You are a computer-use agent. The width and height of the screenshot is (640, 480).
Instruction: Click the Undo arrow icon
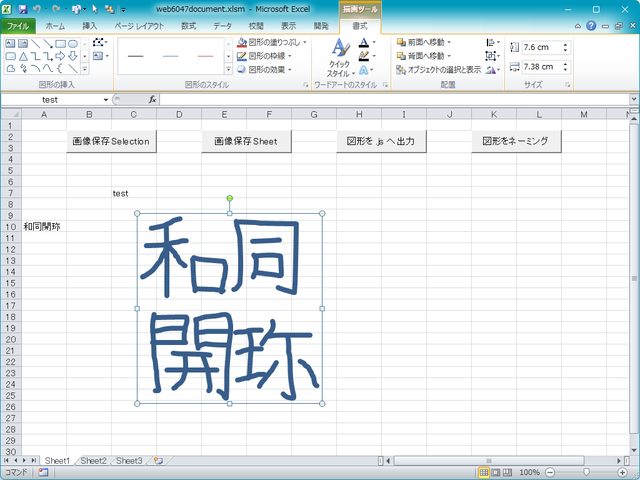click(36, 8)
